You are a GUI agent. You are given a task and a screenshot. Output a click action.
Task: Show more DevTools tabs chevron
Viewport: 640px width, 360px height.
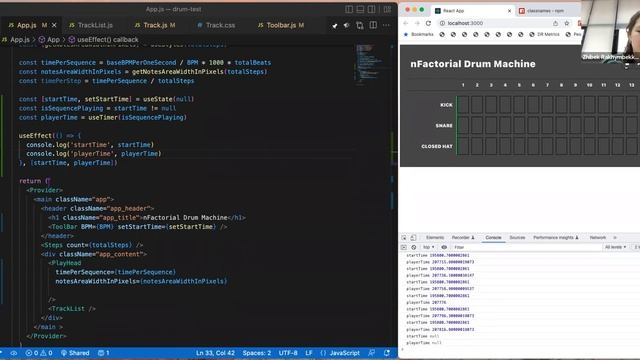click(x=615, y=238)
